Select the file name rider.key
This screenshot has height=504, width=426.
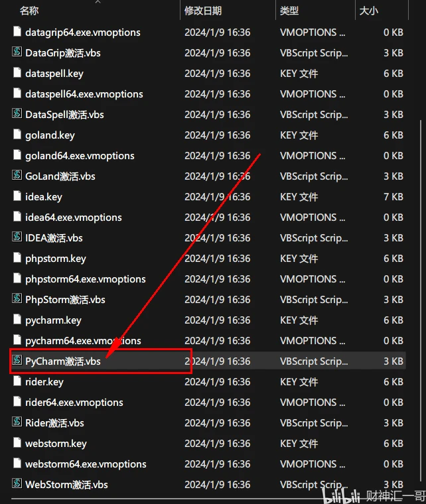tap(44, 382)
